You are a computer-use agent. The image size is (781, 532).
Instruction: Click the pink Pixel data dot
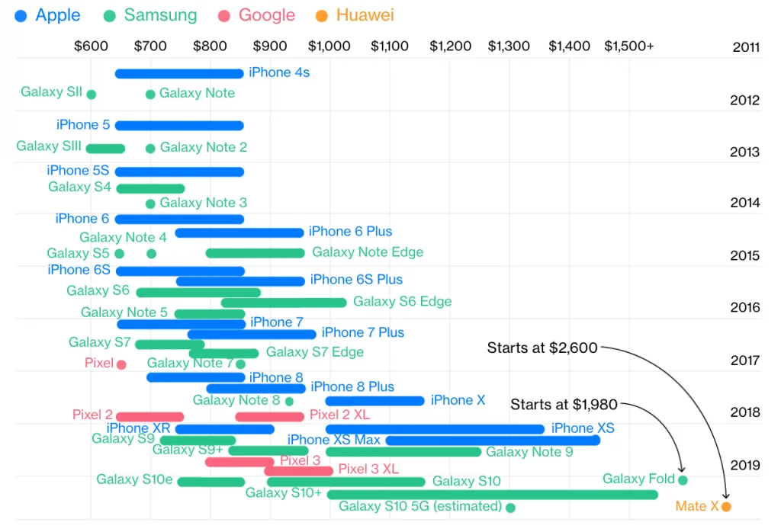click(x=121, y=364)
